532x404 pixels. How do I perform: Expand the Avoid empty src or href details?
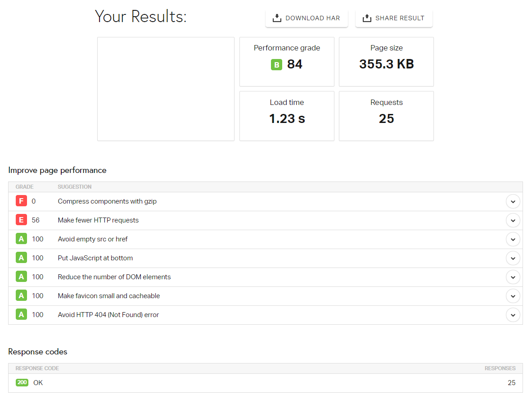tap(513, 239)
